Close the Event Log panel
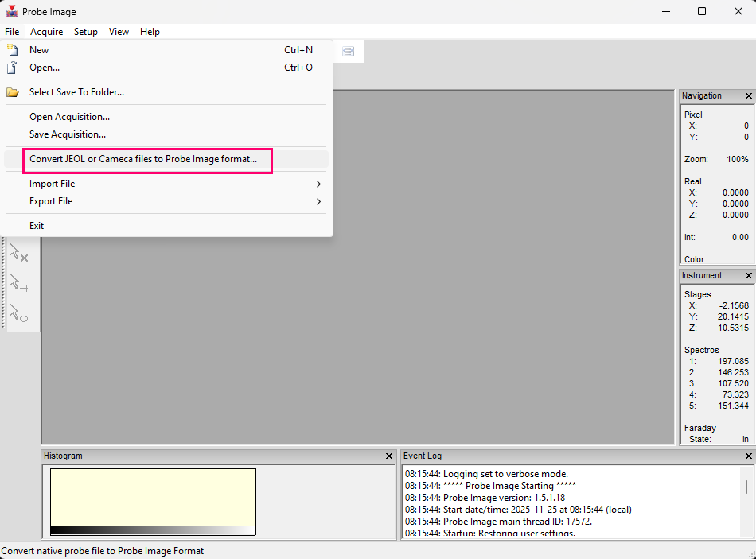Viewport: 756px width, 559px height. pyautogui.click(x=748, y=456)
